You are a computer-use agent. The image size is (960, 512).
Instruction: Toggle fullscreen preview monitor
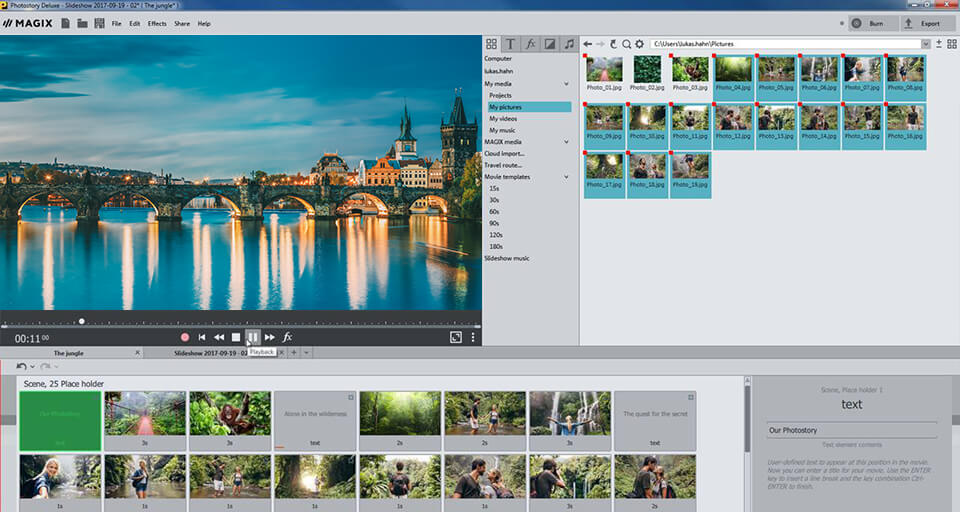(456, 337)
